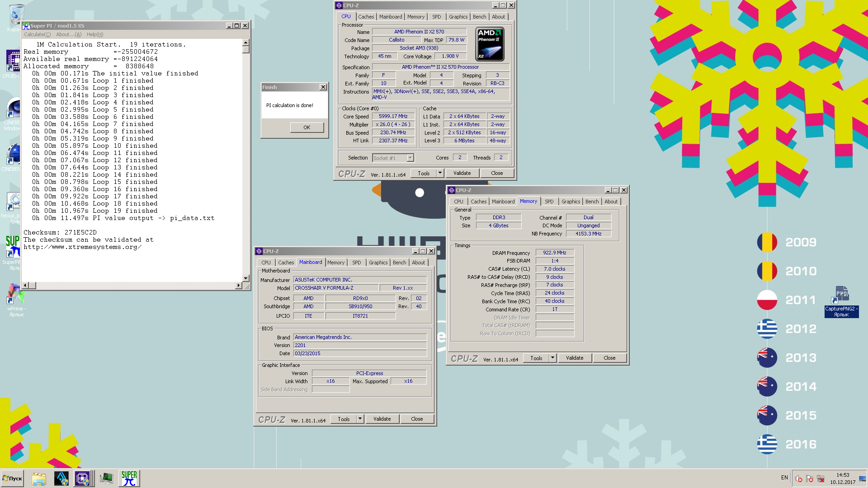Open the Calculate(C) menu in Super PI
The height and width of the screenshot is (488, 868).
(x=37, y=34)
